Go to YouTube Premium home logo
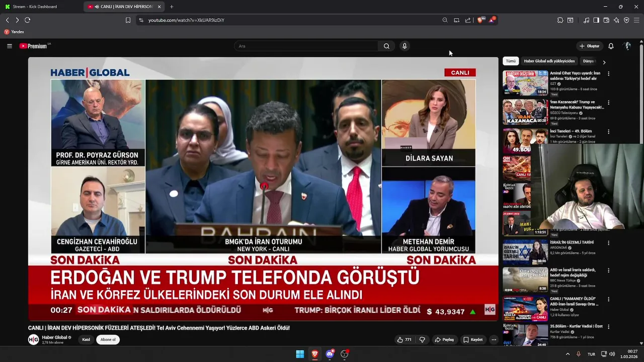Image resolution: width=644 pixels, height=362 pixels. coord(34,46)
